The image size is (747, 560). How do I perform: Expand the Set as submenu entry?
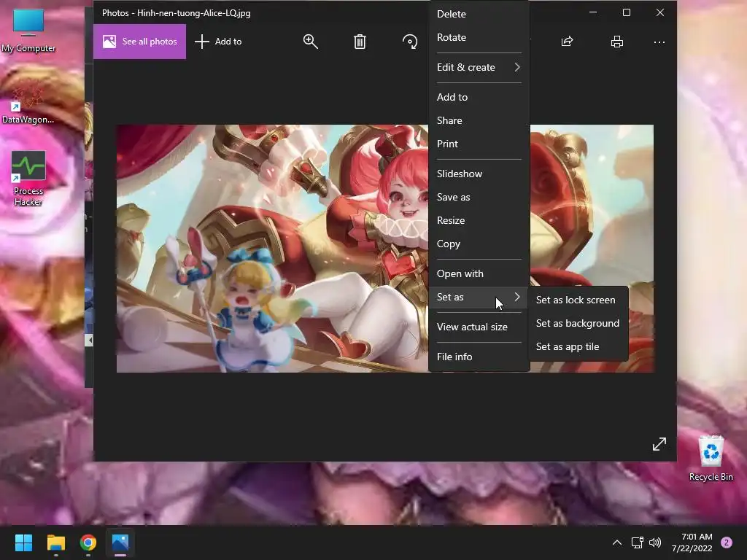point(479,297)
